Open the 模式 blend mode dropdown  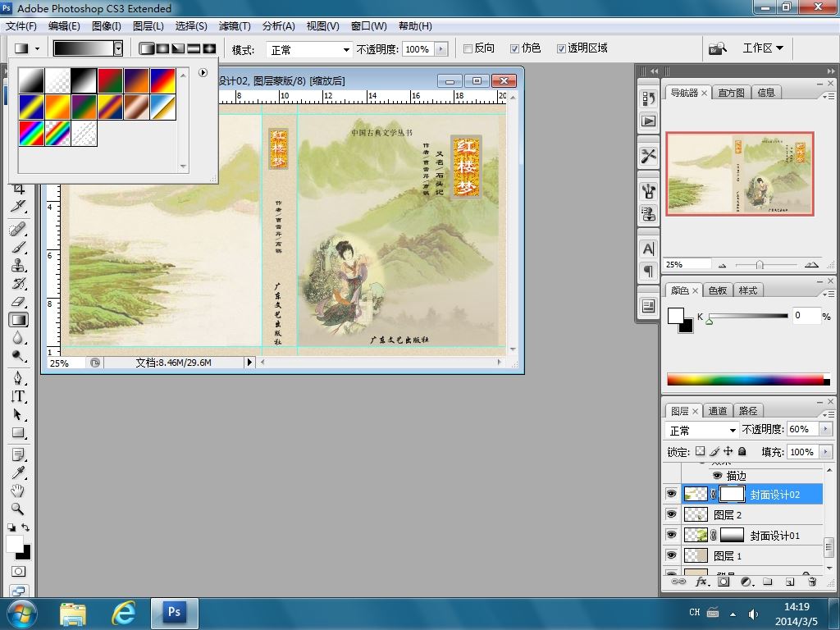tap(346, 50)
